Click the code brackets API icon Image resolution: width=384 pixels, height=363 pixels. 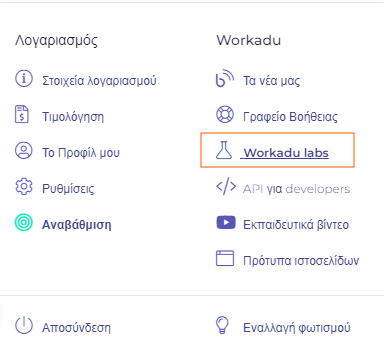tap(226, 187)
